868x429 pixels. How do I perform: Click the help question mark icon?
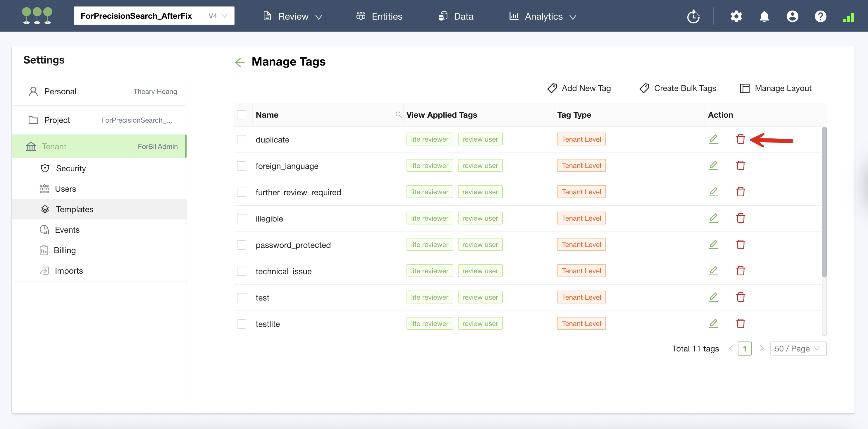coord(820,16)
